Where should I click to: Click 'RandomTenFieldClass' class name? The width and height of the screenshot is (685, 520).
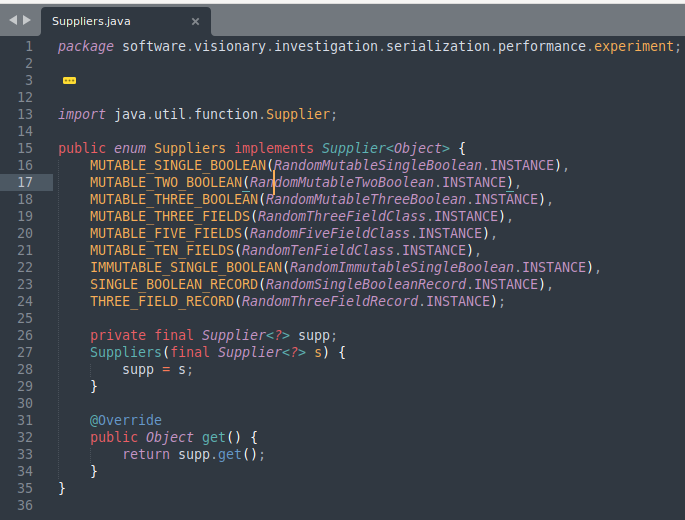(x=318, y=250)
